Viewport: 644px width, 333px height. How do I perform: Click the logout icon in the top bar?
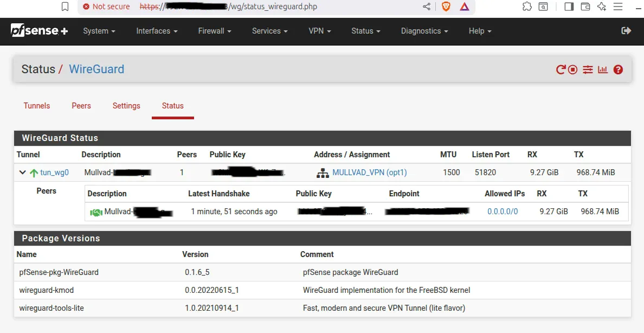click(x=626, y=31)
